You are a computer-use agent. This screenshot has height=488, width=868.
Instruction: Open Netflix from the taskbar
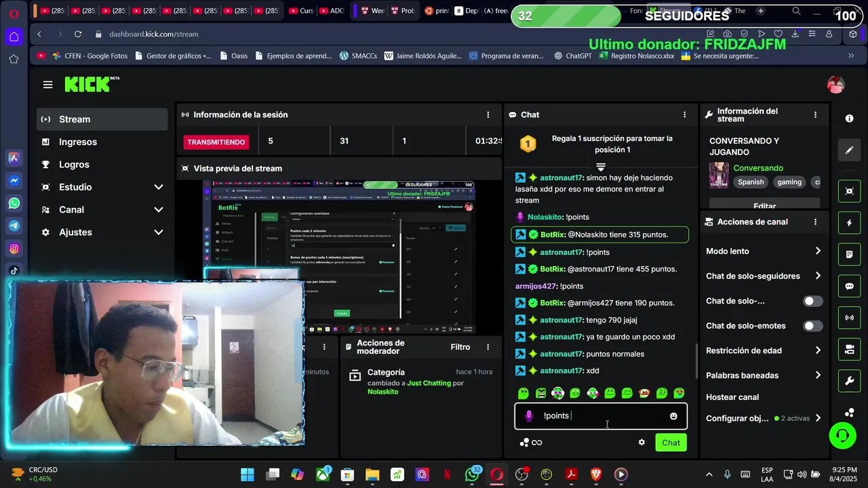click(447, 474)
